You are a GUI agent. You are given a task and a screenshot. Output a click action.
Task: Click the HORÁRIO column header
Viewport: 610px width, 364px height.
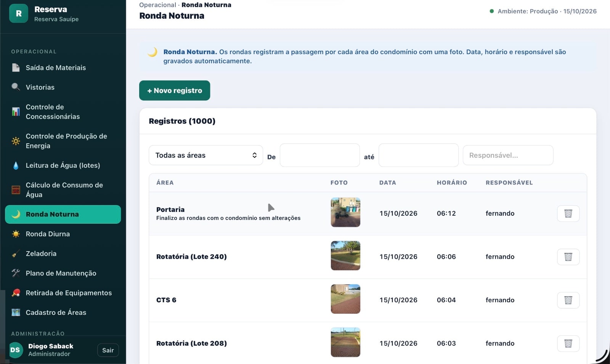pyautogui.click(x=452, y=183)
